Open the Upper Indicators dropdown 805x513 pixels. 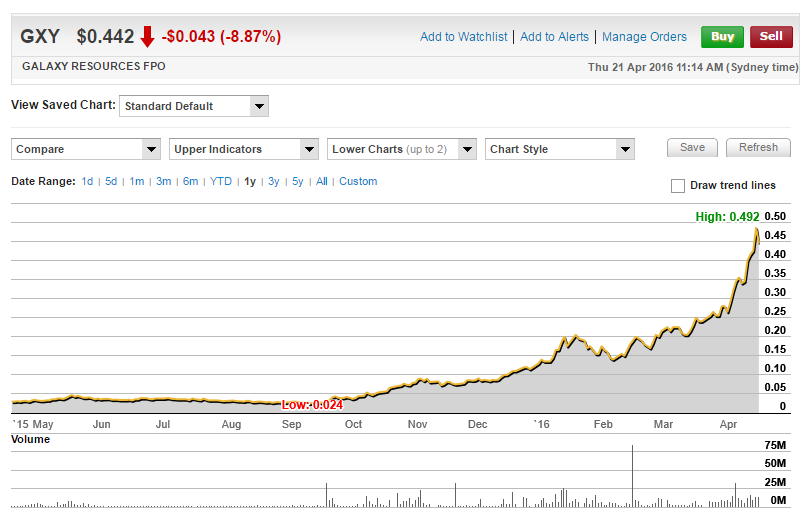coord(243,149)
